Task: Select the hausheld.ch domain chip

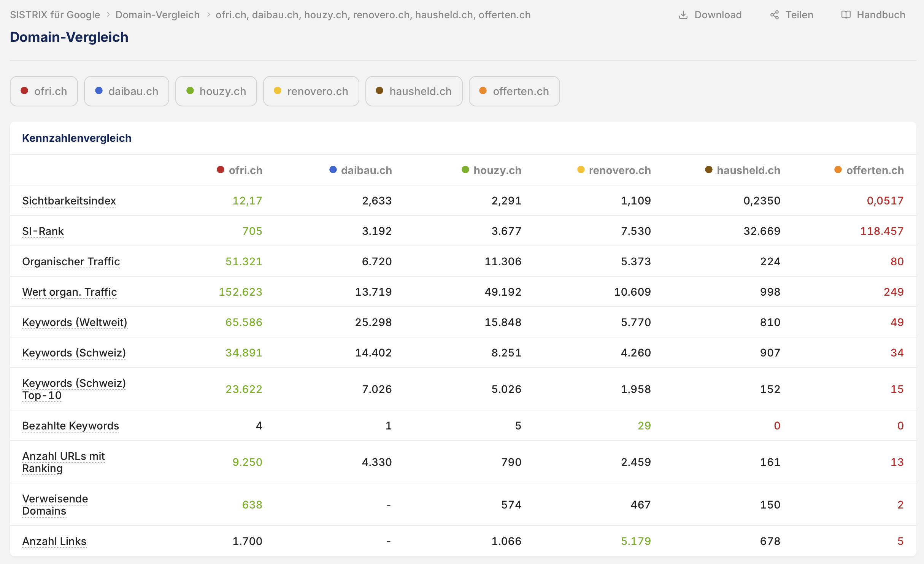Action: click(414, 91)
